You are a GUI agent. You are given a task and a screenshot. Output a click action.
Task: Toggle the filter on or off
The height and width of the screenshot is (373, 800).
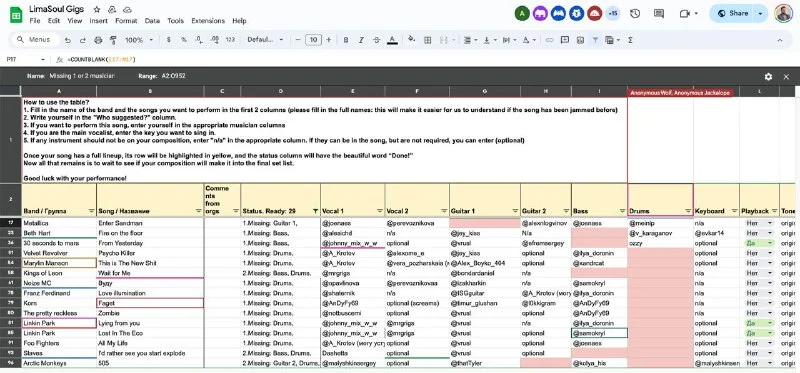click(x=595, y=40)
